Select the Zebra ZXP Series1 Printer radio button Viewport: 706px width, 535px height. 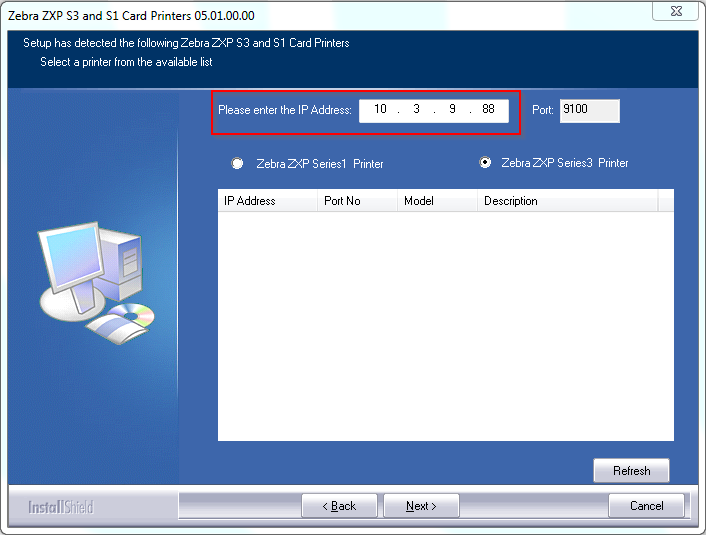[237, 163]
